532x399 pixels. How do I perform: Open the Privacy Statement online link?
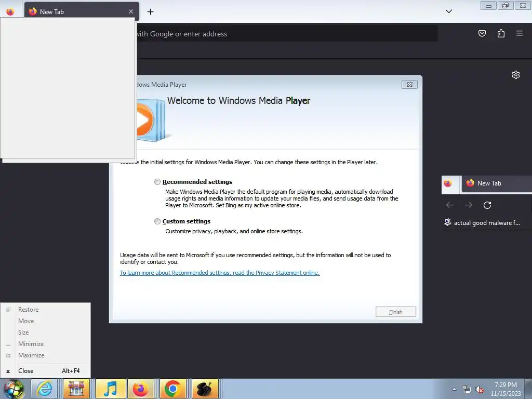(x=220, y=273)
